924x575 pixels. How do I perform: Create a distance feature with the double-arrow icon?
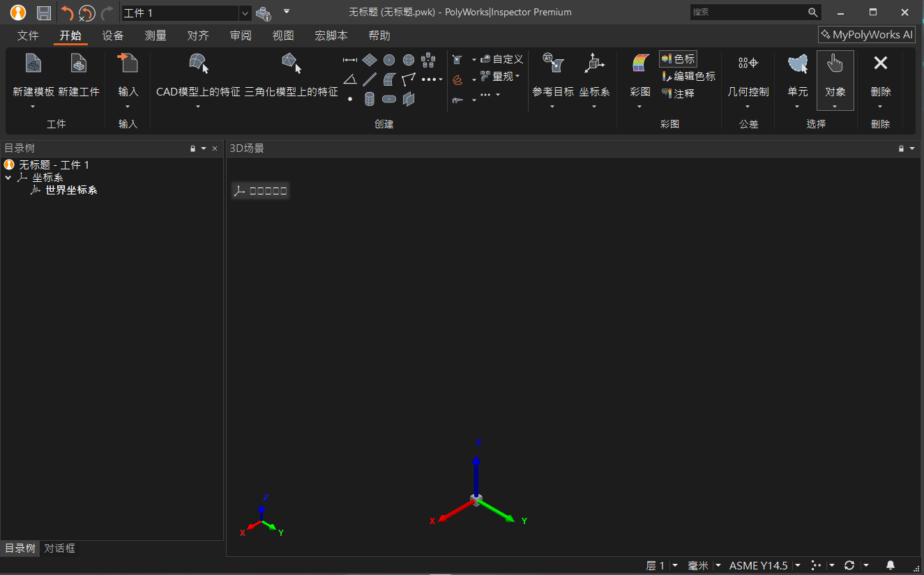(x=350, y=60)
